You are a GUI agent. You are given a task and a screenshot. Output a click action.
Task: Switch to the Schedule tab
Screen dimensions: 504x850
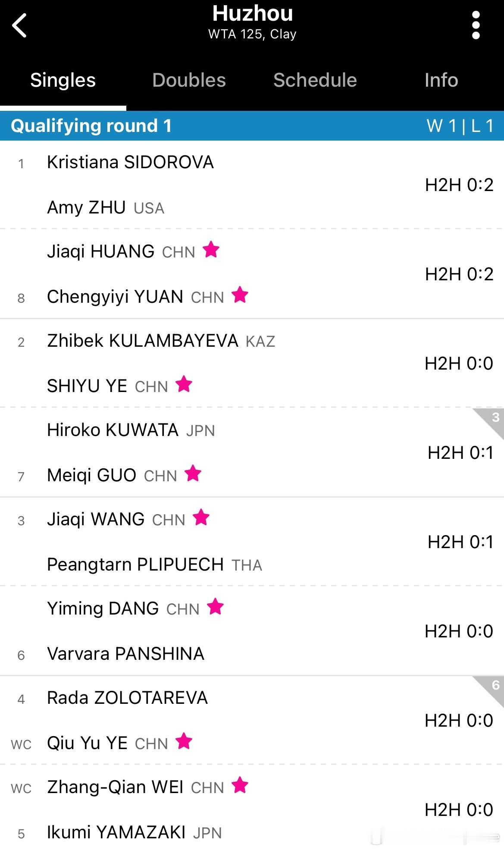(314, 80)
